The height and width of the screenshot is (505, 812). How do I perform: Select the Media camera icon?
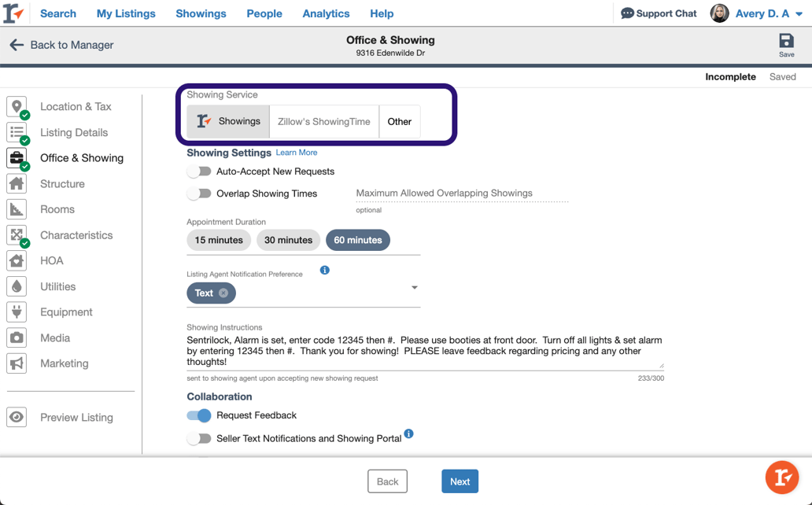click(x=17, y=337)
